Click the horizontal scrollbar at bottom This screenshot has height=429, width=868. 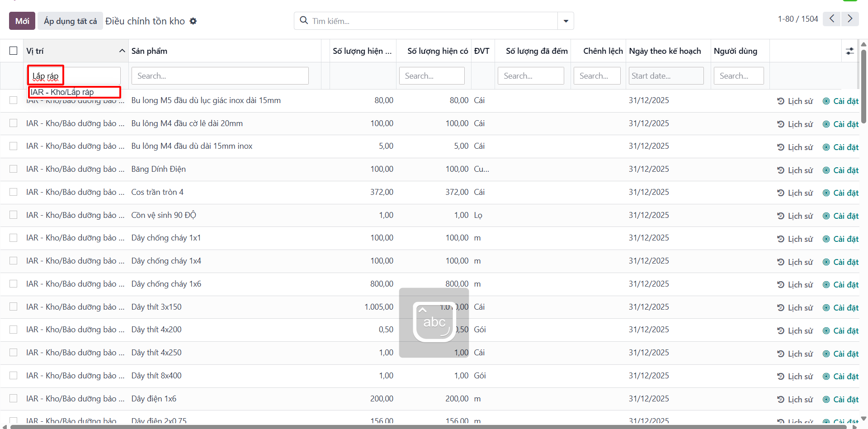click(x=429, y=426)
